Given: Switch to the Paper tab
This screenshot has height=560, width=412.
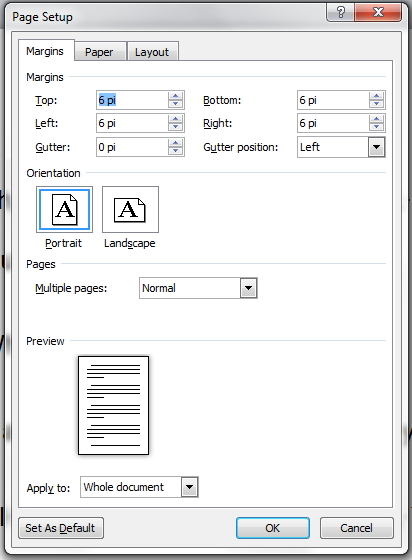Looking at the screenshot, I should [x=99, y=52].
